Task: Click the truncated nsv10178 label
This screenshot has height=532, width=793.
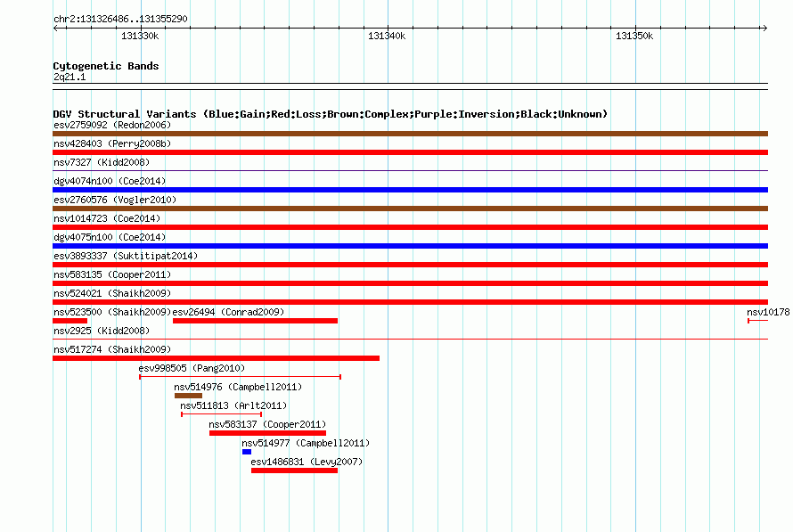Action: 768,312
